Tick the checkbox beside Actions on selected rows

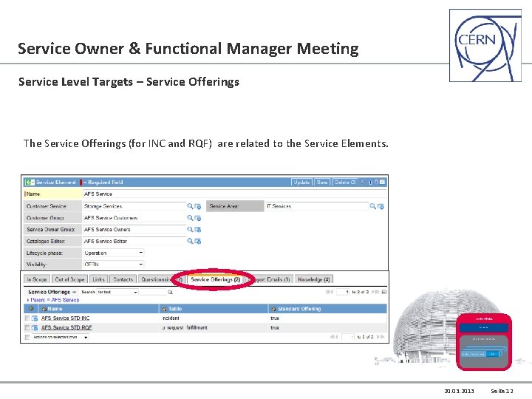pos(27,337)
